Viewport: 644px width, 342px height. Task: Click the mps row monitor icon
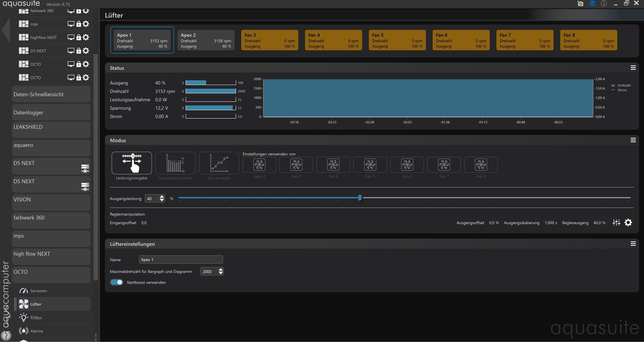point(71,24)
